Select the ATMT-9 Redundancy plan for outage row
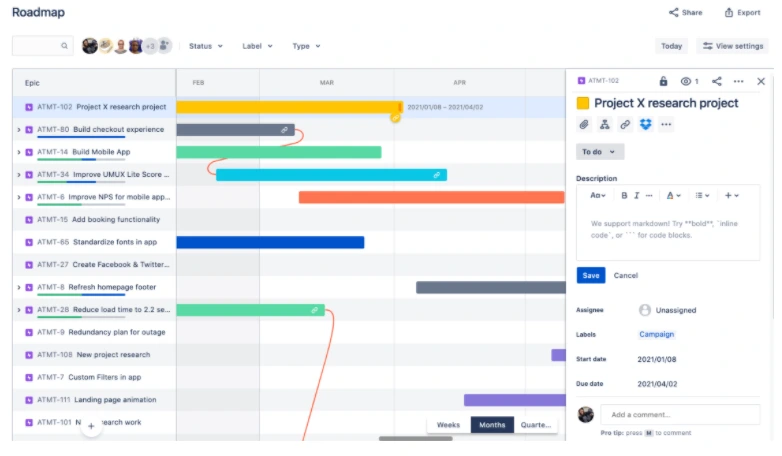Viewport: 782px width, 456px height. pyautogui.click(x=94, y=332)
